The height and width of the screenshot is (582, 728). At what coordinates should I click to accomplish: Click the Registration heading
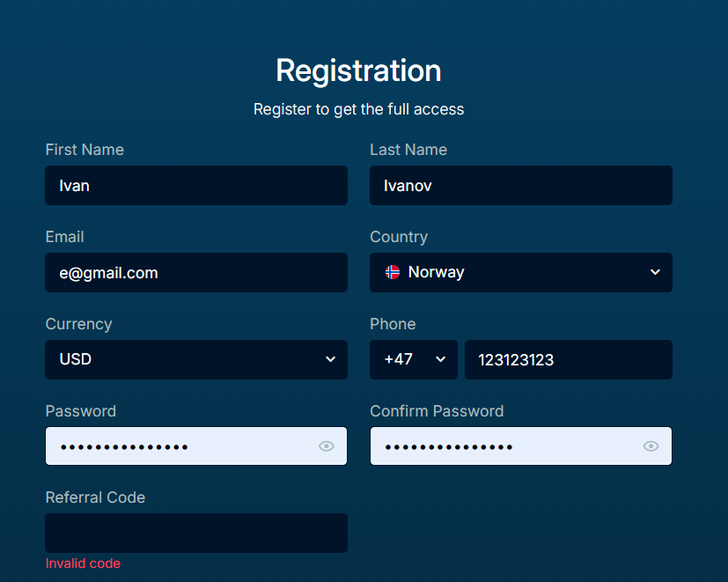pyautogui.click(x=358, y=70)
